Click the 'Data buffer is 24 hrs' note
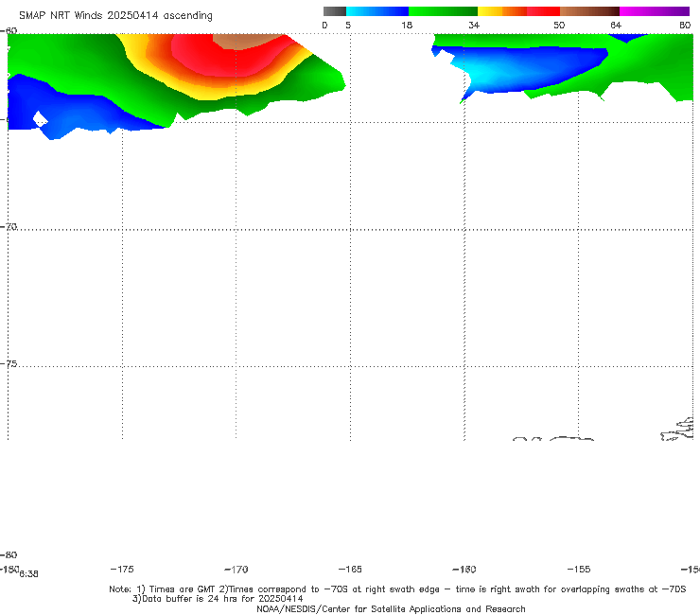The width and height of the screenshot is (700, 615). click(x=218, y=599)
